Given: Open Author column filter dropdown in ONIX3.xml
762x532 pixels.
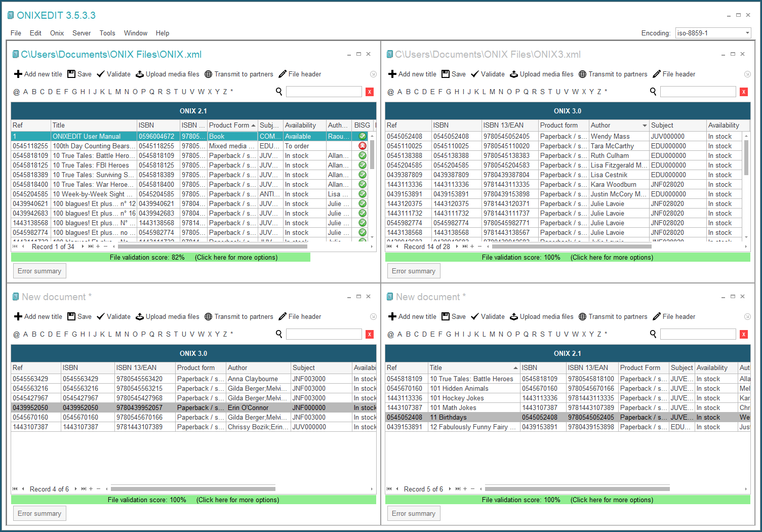Looking at the screenshot, I should point(645,126).
